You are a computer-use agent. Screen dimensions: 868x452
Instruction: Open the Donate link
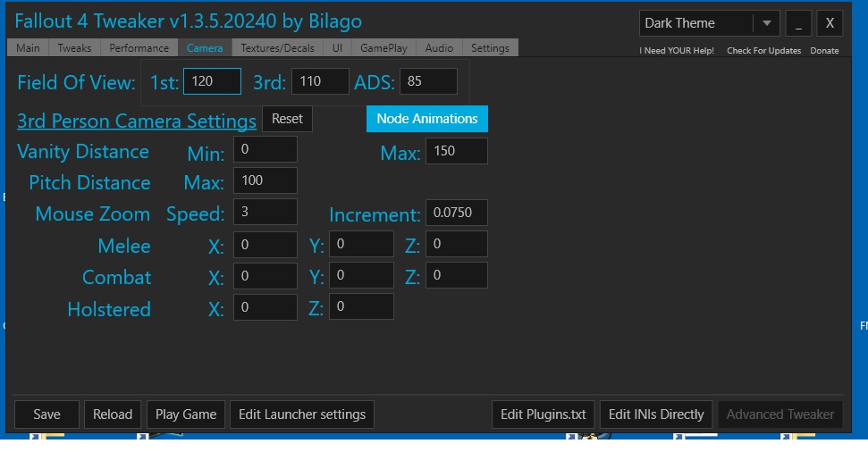(824, 51)
